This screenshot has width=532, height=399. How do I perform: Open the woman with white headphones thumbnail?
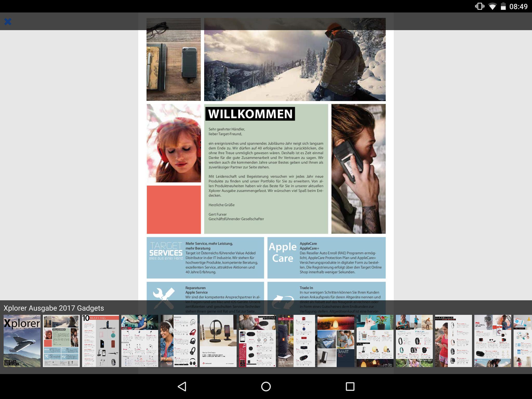click(x=179, y=341)
